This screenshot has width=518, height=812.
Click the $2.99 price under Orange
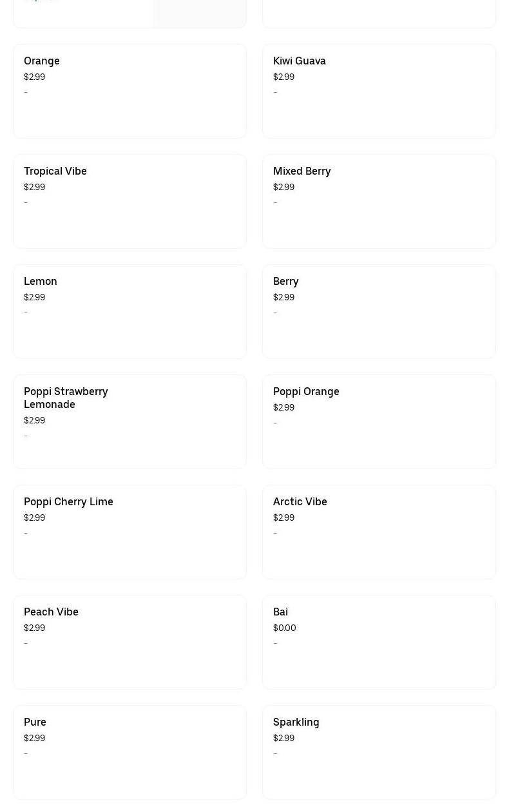coord(34,77)
